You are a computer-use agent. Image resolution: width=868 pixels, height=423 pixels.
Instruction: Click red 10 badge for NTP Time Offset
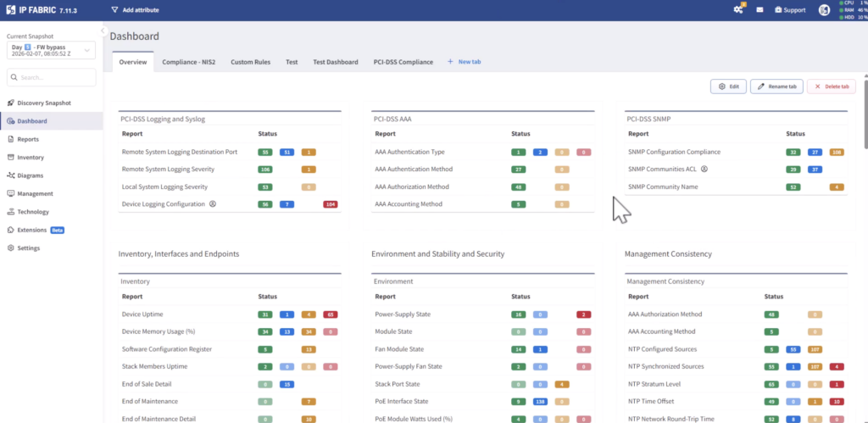point(837,402)
